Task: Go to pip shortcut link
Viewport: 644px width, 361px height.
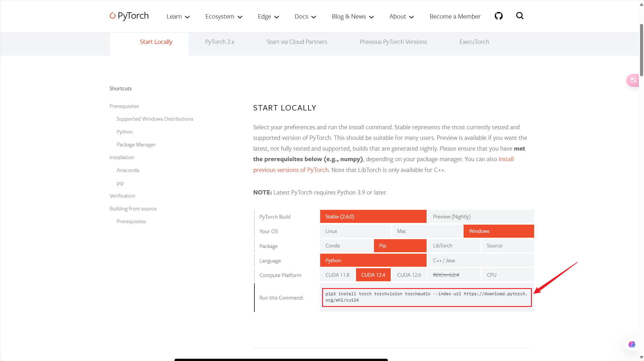Action: tap(120, 183)
